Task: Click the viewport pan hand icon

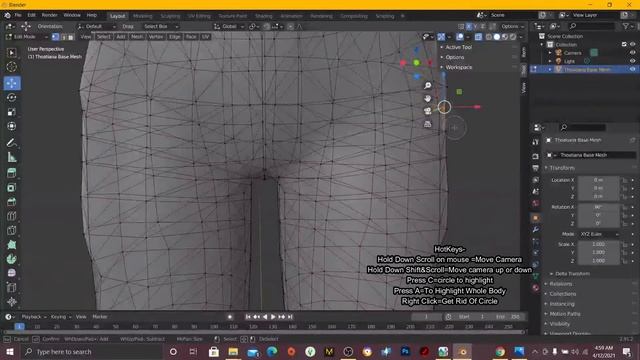Action: (x=427, y=98)
